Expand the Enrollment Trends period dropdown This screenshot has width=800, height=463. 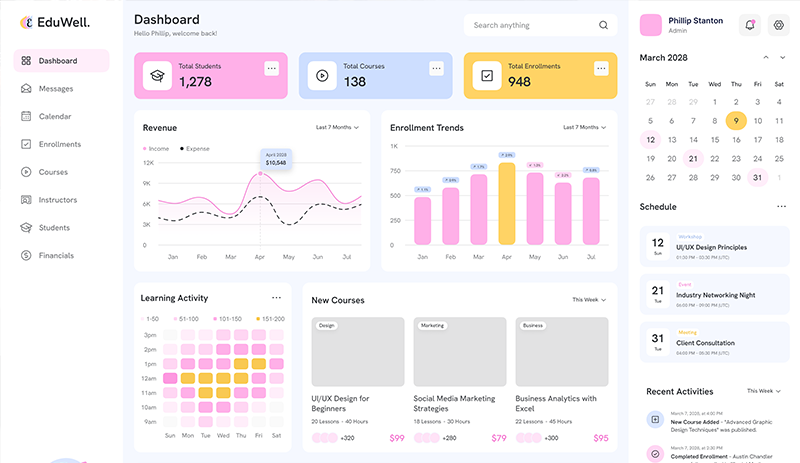(584, 127)
